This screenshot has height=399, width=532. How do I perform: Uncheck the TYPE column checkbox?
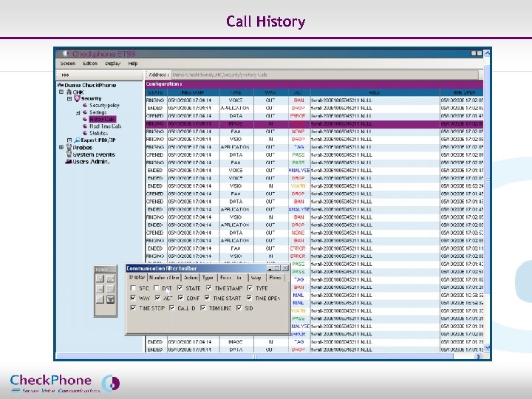click(x=250, y=288)
